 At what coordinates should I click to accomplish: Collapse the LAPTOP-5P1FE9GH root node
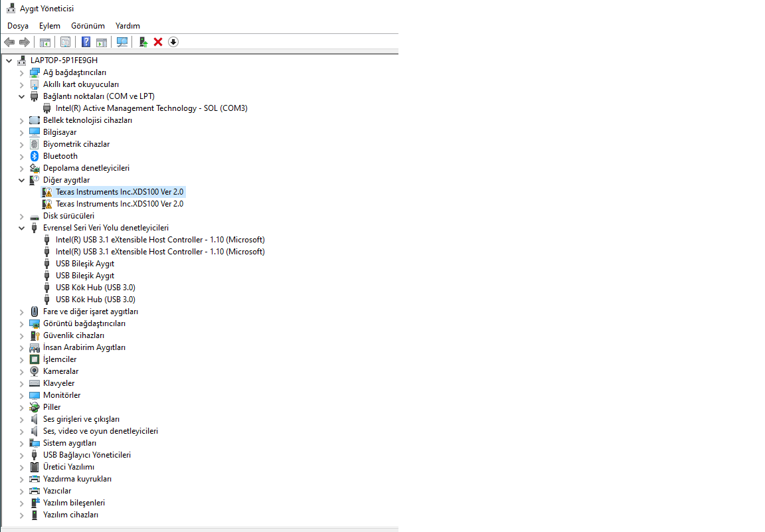click(9, 60)
